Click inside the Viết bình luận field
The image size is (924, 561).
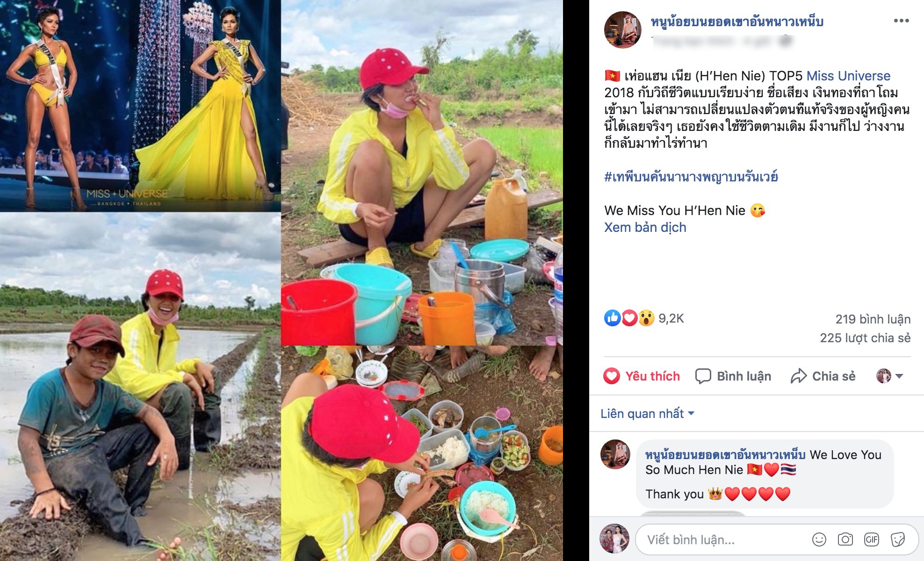pos(720,540)
